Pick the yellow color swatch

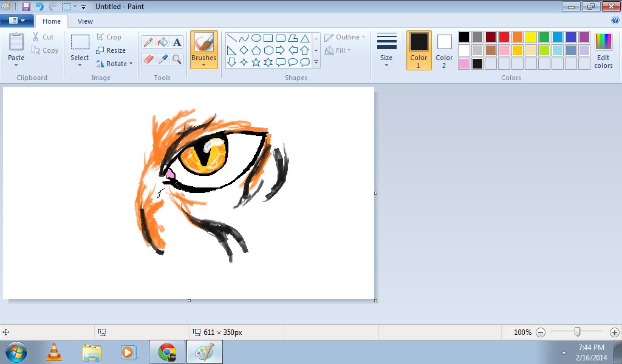[531, 37]
